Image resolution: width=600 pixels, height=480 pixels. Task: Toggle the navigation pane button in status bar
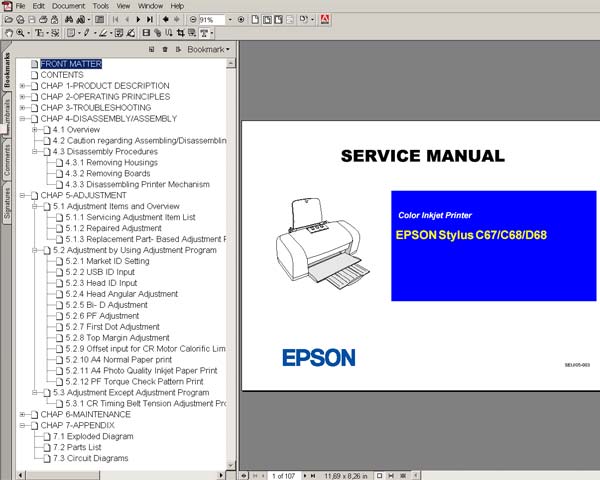[244, 476]
